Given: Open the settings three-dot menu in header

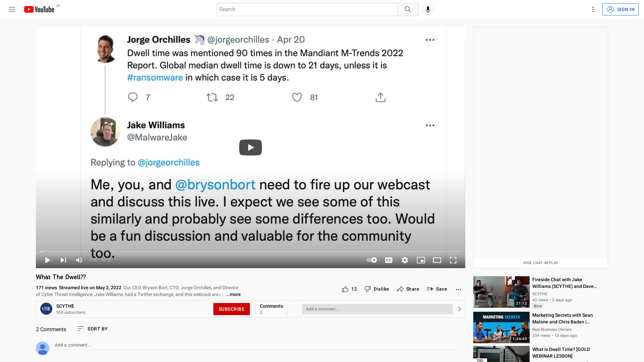Looking at the screenshot, I should point(593,9).
